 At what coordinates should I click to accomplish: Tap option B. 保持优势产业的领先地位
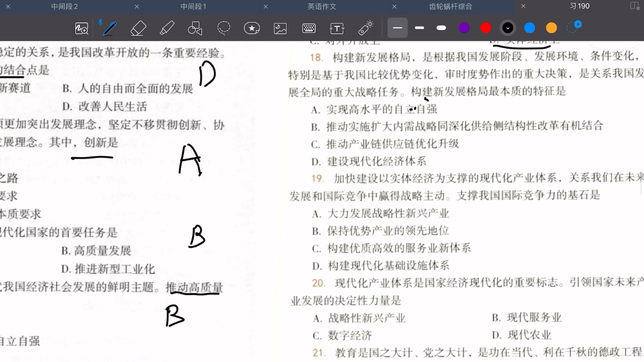coord(380,231)
